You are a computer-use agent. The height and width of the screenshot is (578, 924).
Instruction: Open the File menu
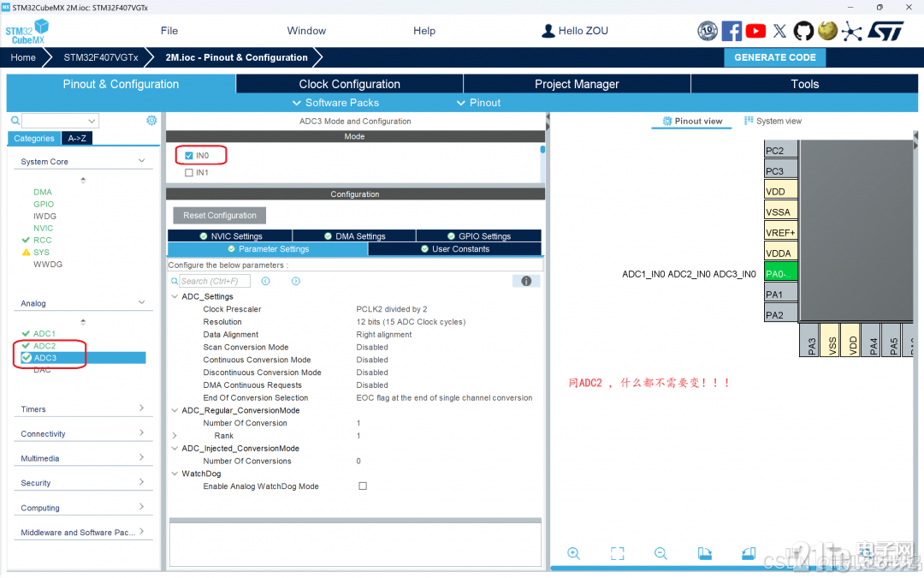click(x=169, y=31)
